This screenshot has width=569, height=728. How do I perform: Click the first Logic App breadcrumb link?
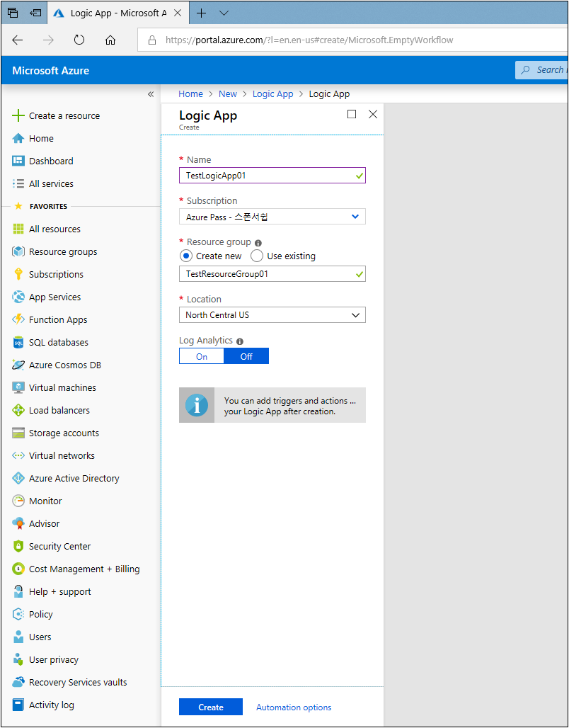[273, 93]
